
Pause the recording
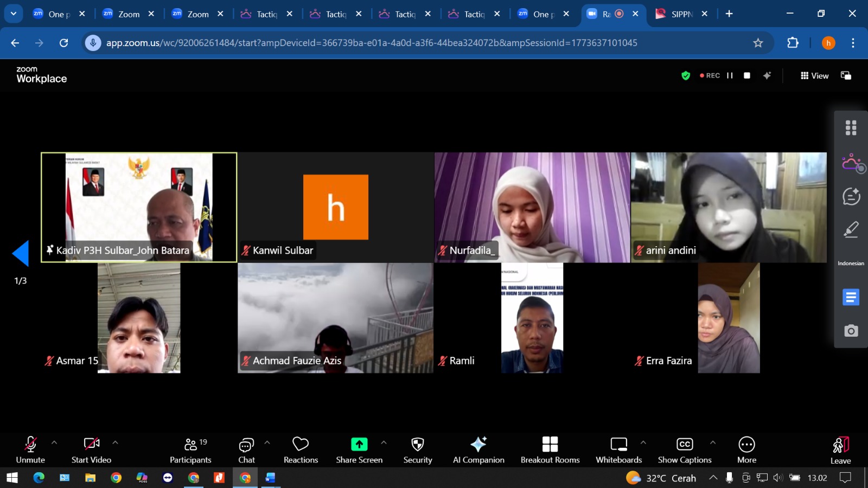(x=730, y=76)
